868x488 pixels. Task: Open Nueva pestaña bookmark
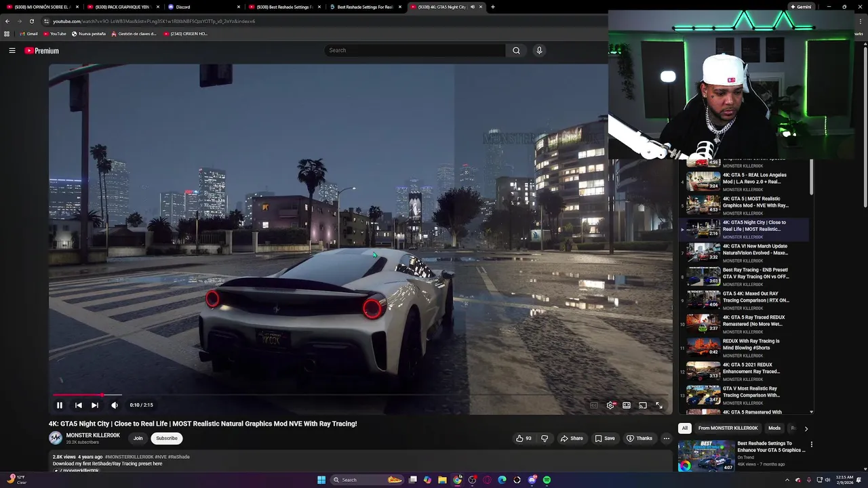[x=90, y=34]
